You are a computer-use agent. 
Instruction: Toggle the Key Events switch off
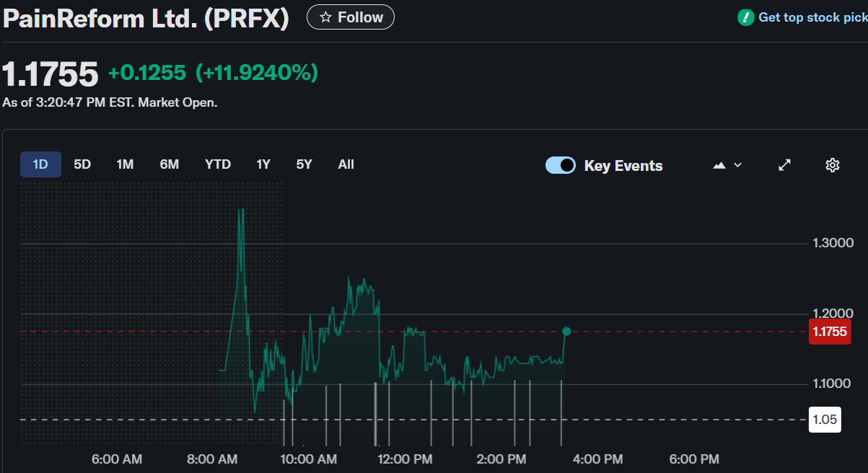point(561,165)
